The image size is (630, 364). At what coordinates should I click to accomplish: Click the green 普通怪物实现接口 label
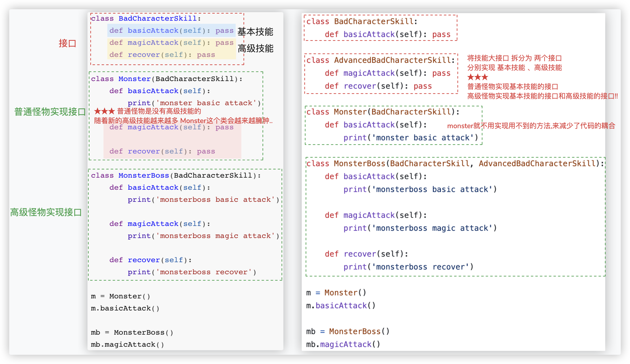[50, 112]
